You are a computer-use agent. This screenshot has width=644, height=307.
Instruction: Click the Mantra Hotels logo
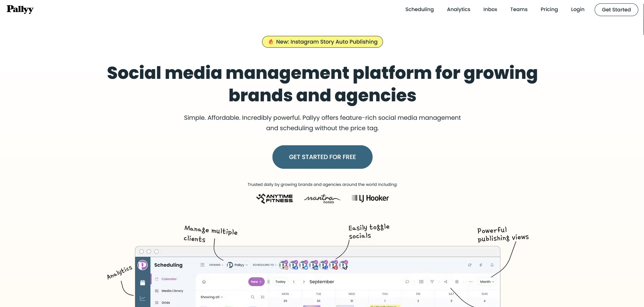[x=322, y=199]
